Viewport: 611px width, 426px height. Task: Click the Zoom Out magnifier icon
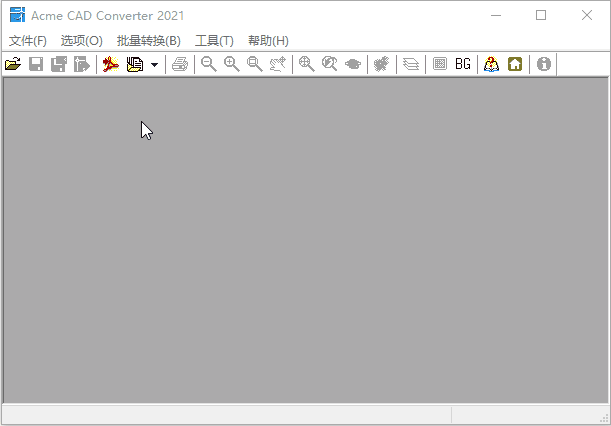[x=209, y=64]
